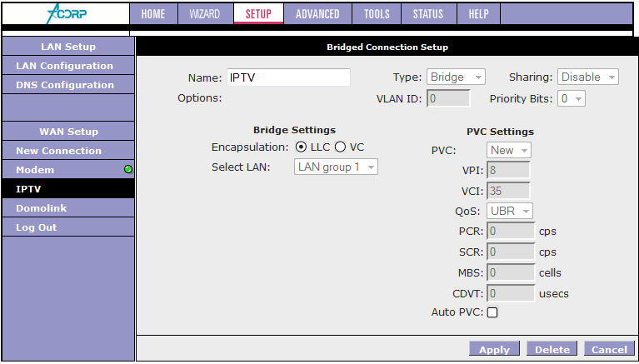Click the Log Out link
The width and height of the screenshot is (639, 364).
[37, 227]
